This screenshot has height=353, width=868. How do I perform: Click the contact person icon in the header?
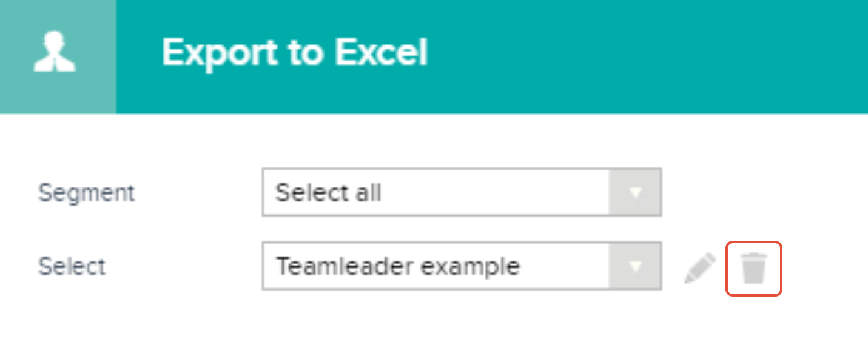coord(55,54)
